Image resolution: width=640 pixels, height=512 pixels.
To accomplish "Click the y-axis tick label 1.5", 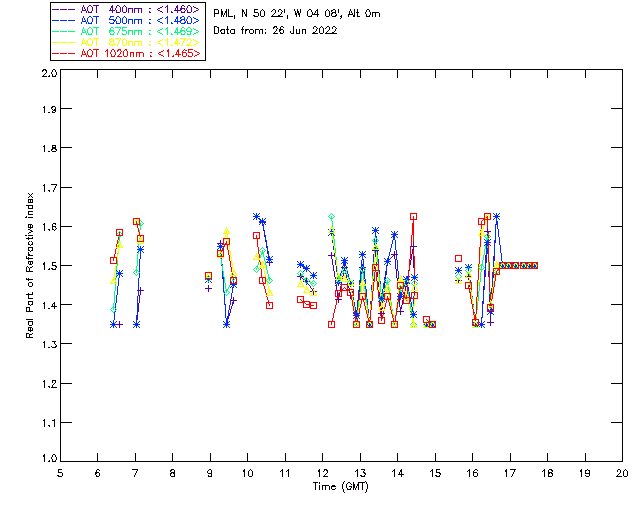I will 49,266.
